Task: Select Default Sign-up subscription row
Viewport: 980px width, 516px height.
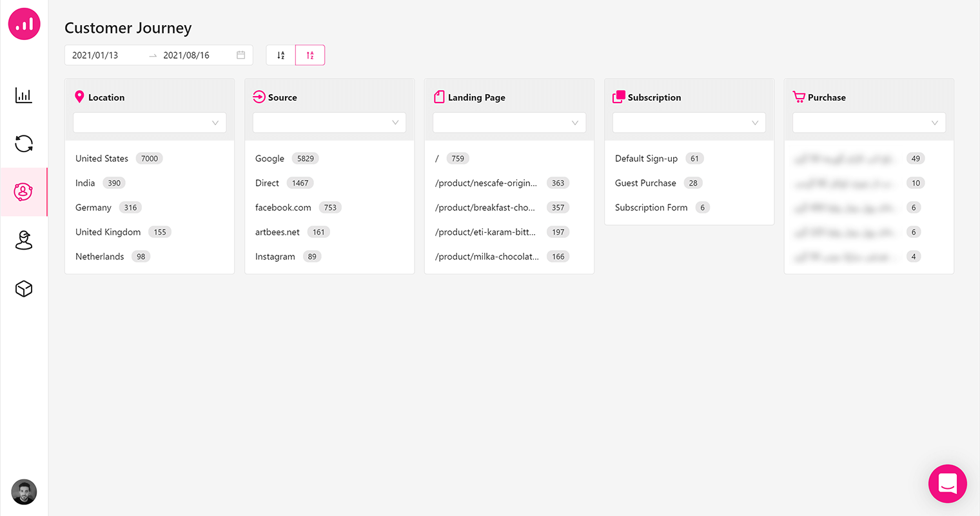Action: tap(689, 158)
